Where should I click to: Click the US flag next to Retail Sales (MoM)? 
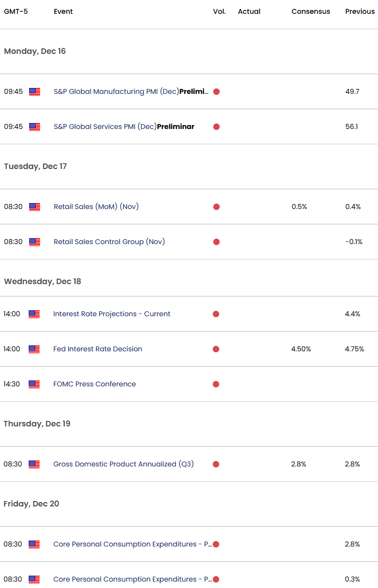[x=34, y=207]
